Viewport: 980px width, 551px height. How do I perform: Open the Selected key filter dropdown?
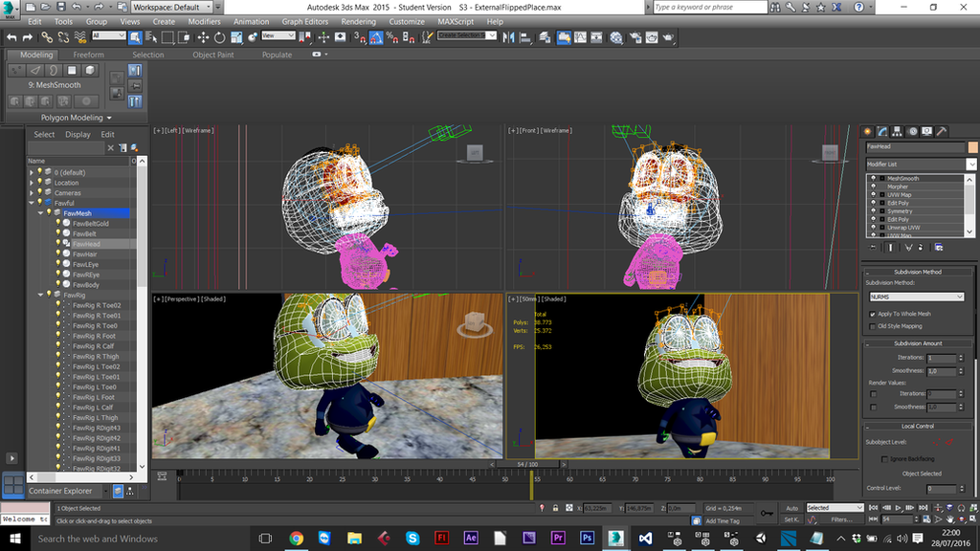click(835, 508)
